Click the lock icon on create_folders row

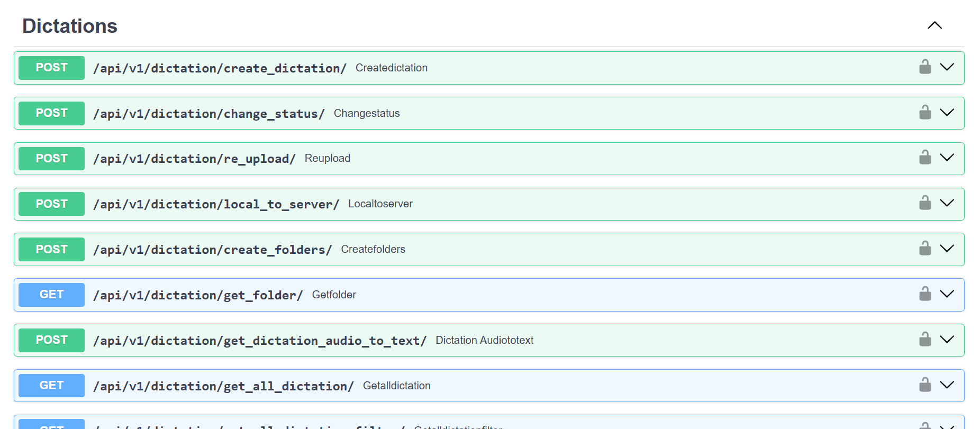point(925,249)
